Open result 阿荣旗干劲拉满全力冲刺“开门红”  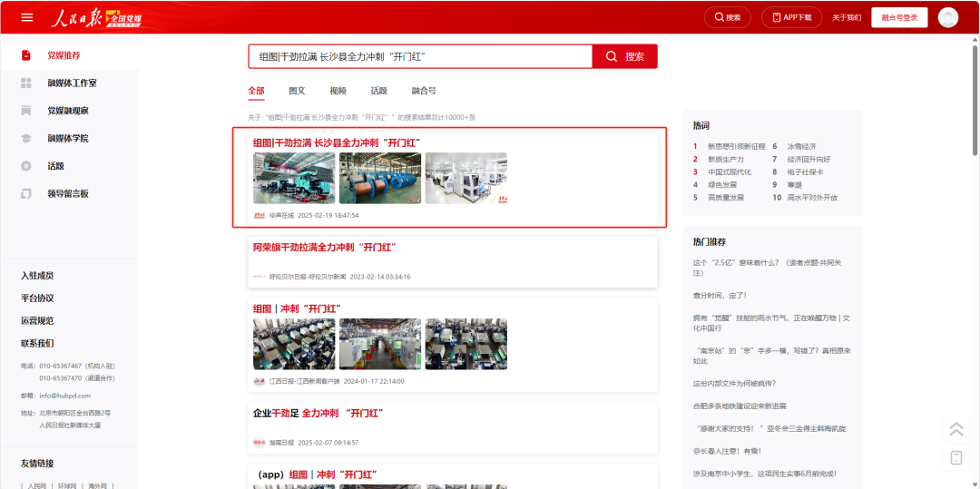324,247
